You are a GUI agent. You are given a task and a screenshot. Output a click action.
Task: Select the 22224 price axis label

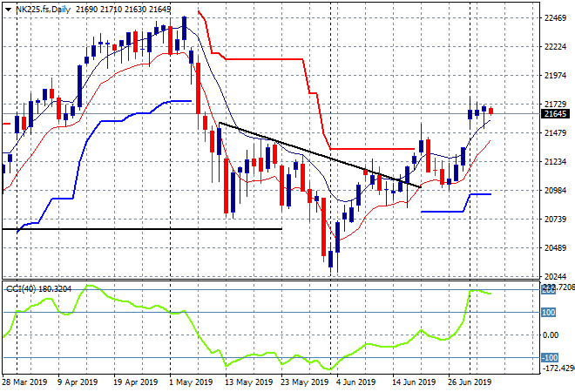[555, 47]
